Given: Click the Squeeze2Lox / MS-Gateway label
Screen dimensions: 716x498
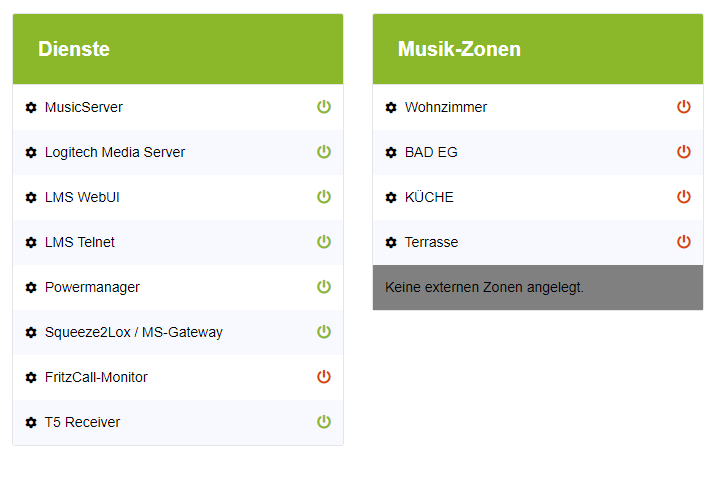Looking at the screenshot, I should [x=134, y=332].
